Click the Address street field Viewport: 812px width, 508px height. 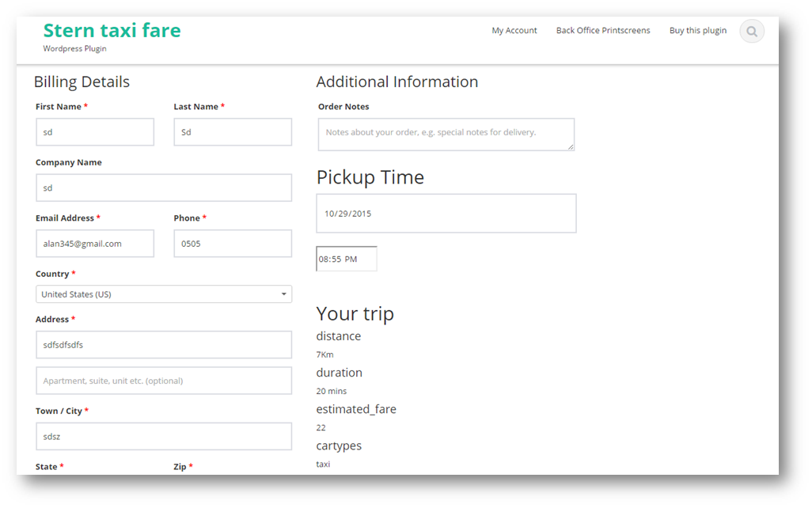pyautogui.click(x=164, y=345)
